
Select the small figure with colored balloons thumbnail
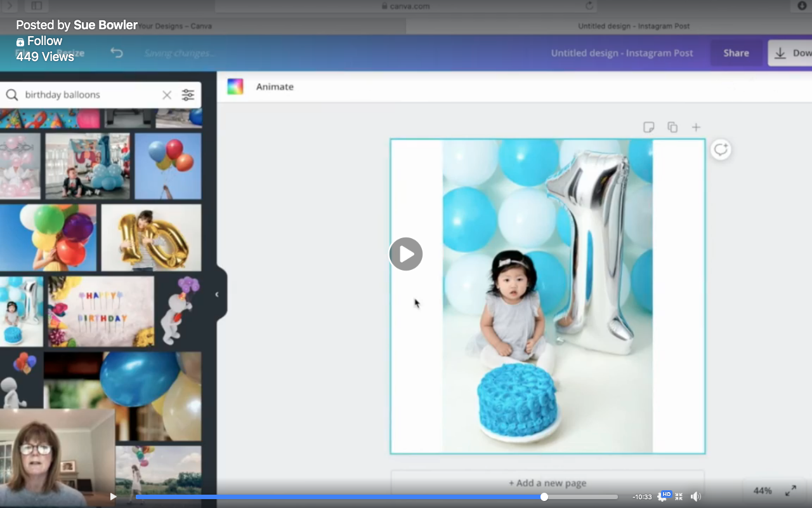click(19, 380)
